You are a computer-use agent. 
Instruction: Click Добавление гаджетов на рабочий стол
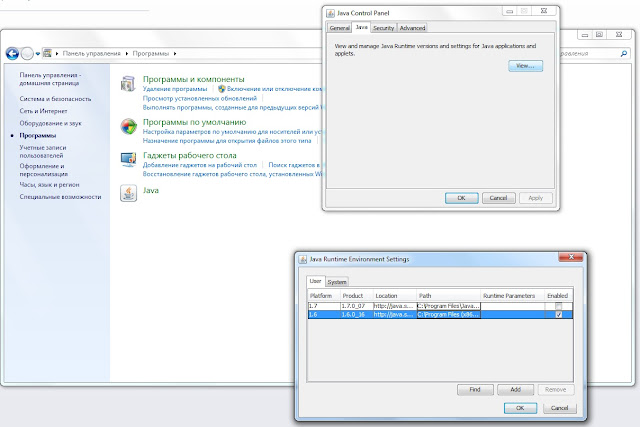point(200,165)
